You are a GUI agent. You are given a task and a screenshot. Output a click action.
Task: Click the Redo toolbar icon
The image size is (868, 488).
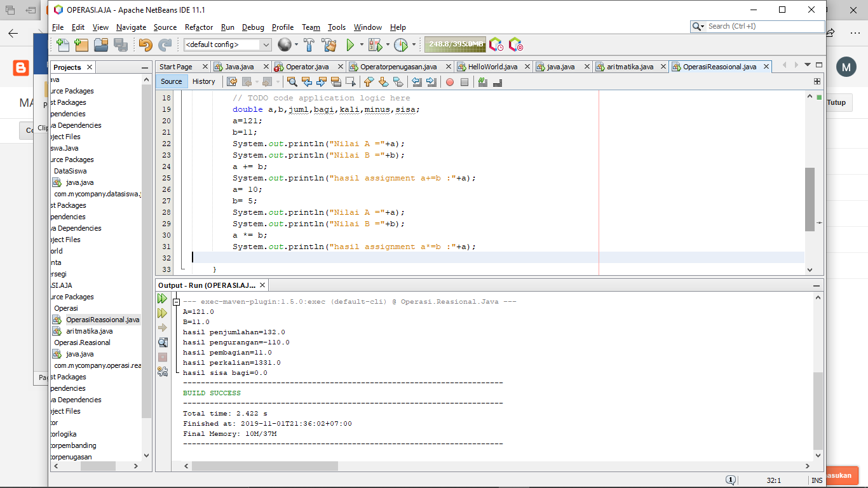tap(165, 44)
